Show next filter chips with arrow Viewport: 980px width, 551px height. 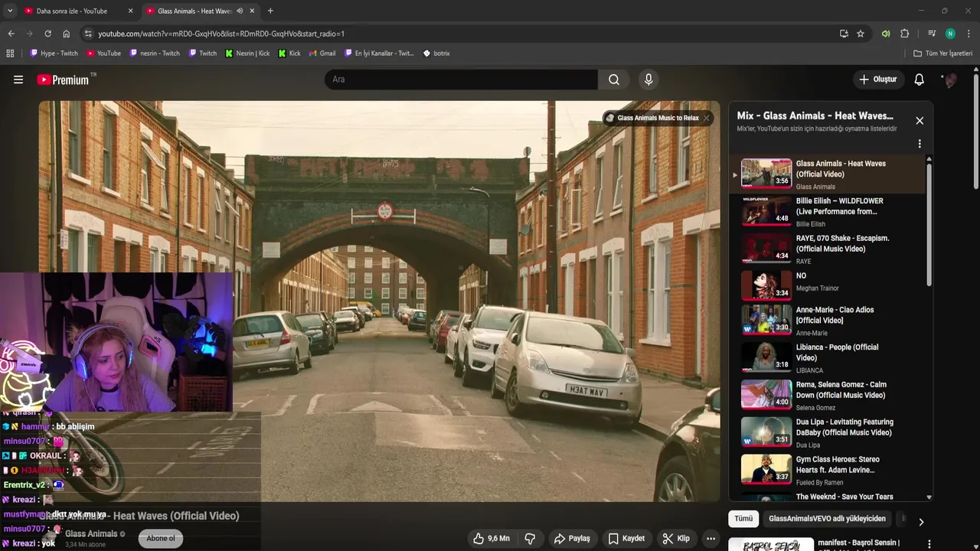tap(921, 522)
